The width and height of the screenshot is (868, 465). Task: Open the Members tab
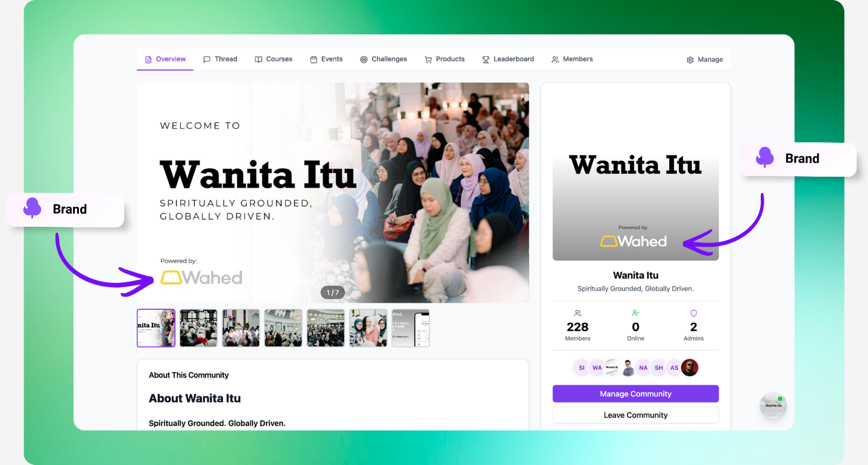tap(572, 59)
